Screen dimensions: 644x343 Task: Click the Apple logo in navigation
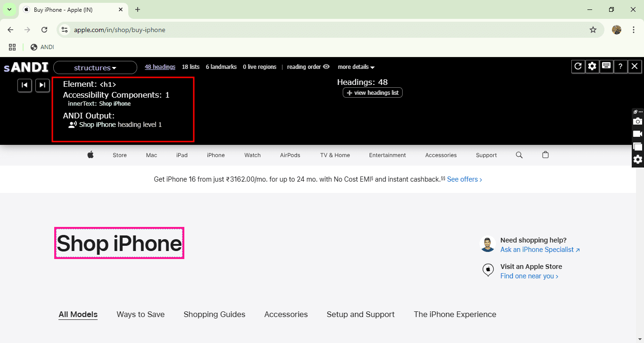91,155
